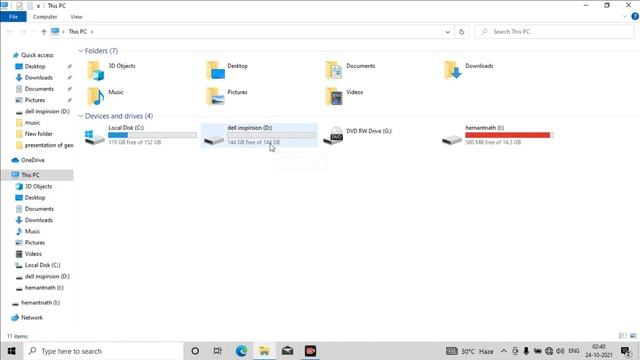This screenshot has width=640, height=360.
Task: Launch Microsoft Edge from taskbar
Action: 241,351
